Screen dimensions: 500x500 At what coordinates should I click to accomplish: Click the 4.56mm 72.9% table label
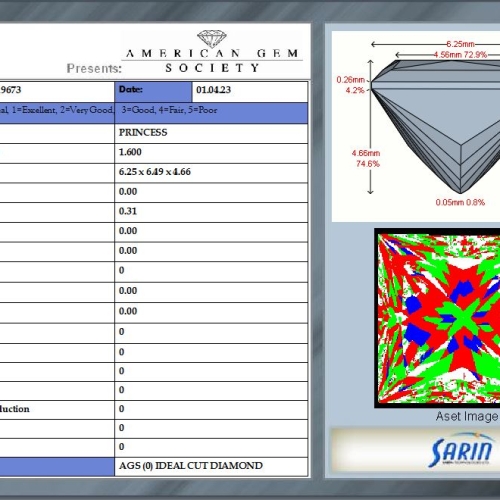pyautogui.click(x=460, y=54)
